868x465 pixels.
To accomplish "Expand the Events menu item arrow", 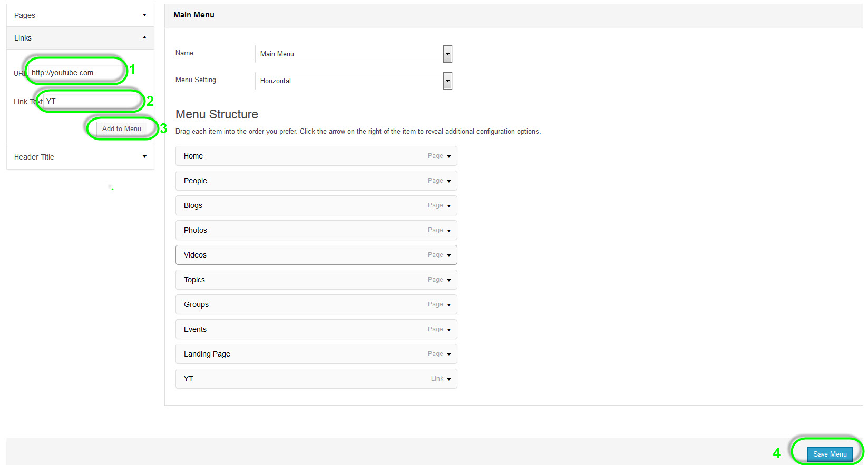I will 449,330.
